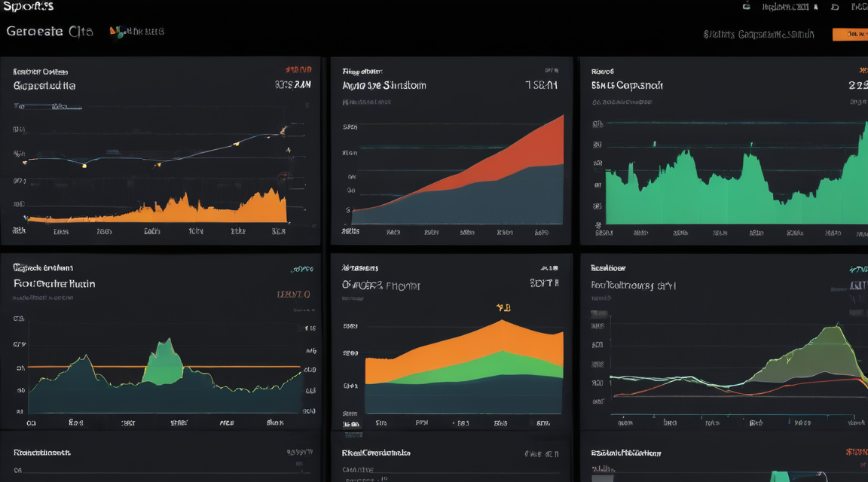Open the orange, green and navy stacked chart

coord(451,341)
